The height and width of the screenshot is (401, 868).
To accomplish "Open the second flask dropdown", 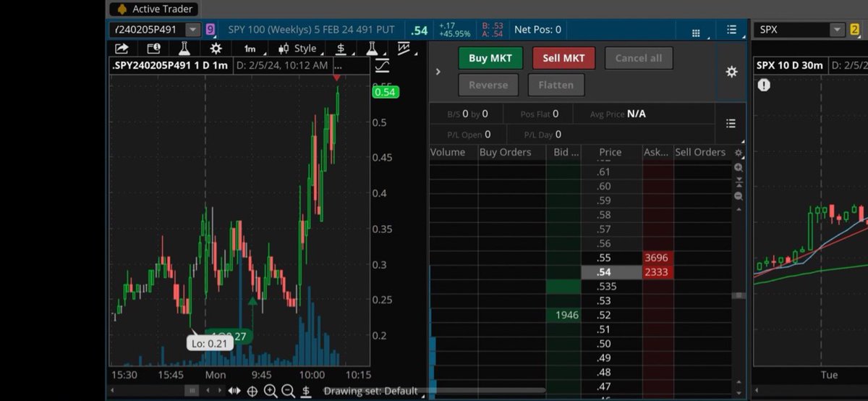I will pos(373,48).
